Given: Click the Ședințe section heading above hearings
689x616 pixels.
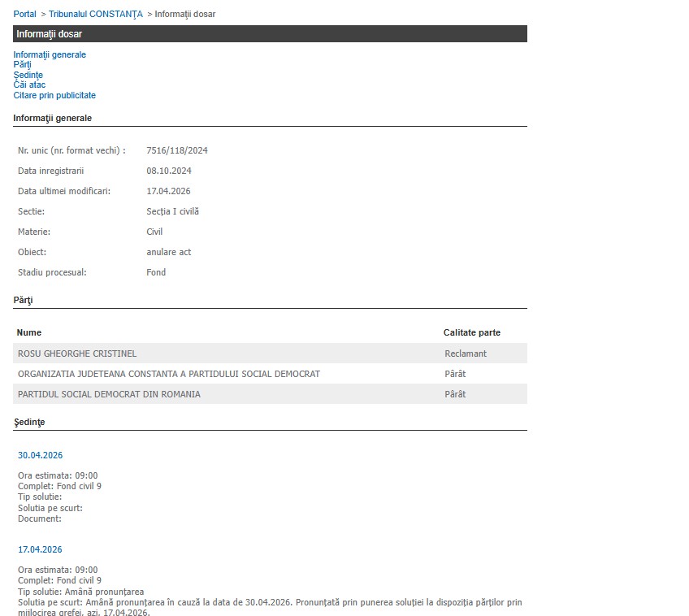Looking at the screenshot, I should (29, 422).
